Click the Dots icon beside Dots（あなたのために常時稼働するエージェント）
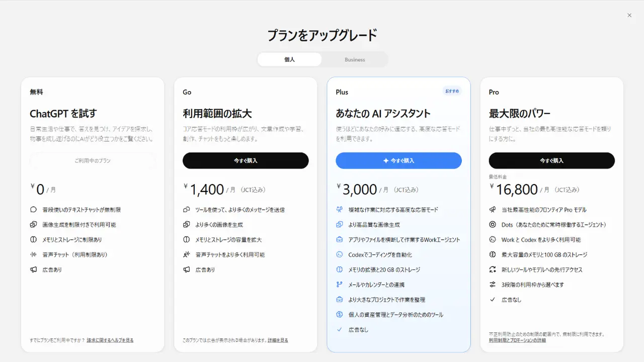The height and width of the screenshot is (362, 644). tap(493, 225)
